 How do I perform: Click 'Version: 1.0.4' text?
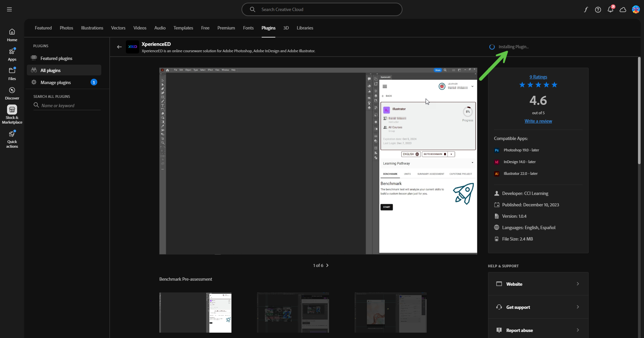coord(514,216)
